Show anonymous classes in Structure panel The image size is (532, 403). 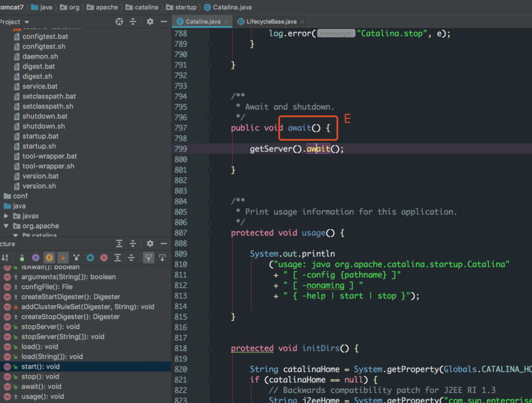(90, 258)
